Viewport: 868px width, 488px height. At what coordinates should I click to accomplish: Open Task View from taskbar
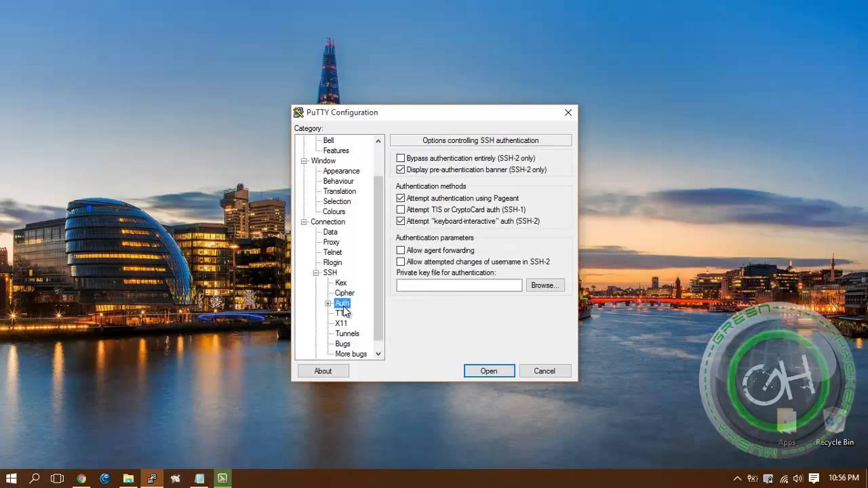pos(58,479)
